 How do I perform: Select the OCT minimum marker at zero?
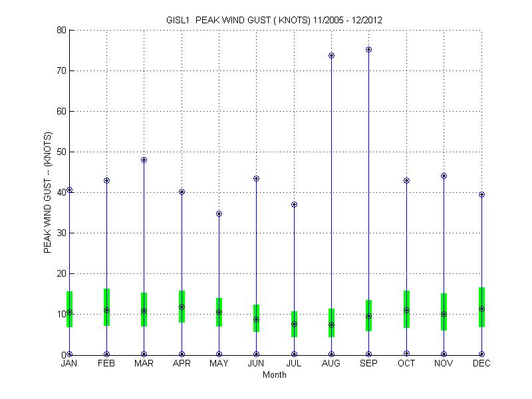pyautogui.click(x=406, y=354)
